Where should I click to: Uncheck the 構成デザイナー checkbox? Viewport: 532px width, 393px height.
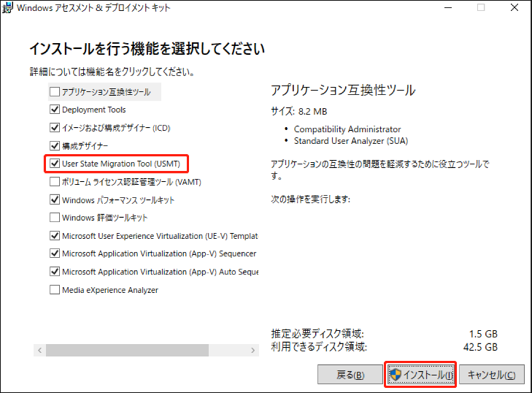[55, 145]
